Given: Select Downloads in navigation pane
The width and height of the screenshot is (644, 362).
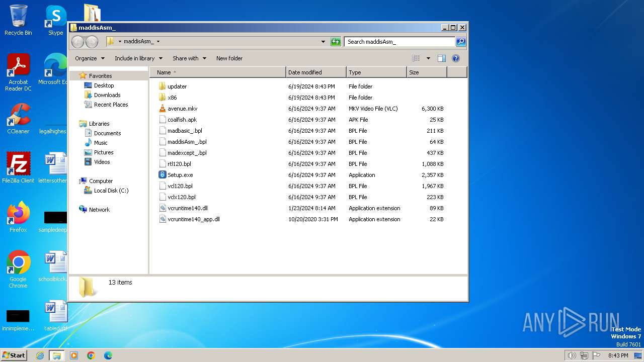Looking at the screenshot, I should click(x=107, y=95).
